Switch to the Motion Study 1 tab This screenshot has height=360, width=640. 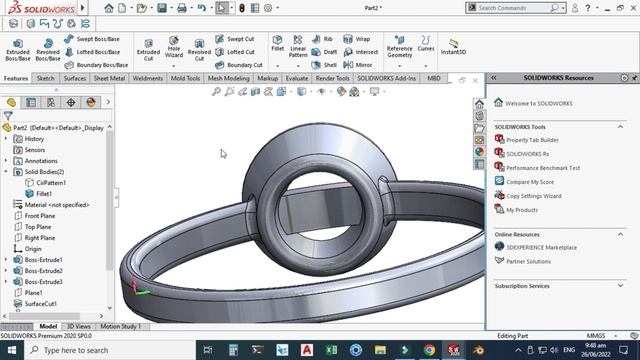point(120,326)
